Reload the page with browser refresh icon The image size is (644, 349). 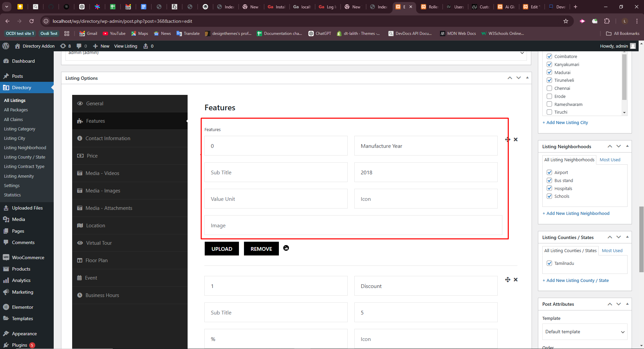32,21
